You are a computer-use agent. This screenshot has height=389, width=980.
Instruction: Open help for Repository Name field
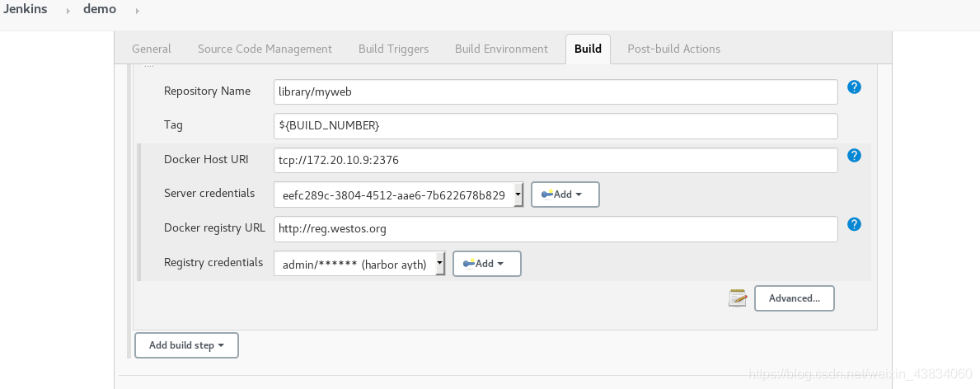pyautogui.click(x=855, y=87)
